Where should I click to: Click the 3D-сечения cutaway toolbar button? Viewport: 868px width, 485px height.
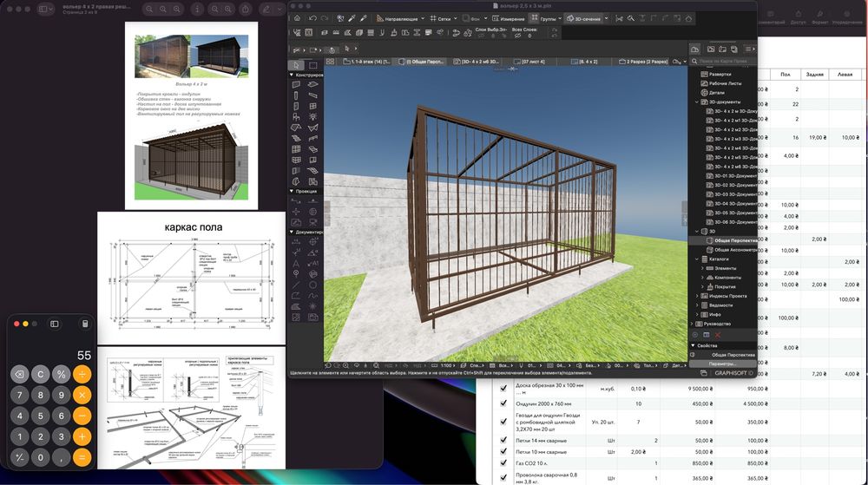click(x=585, y=18)
